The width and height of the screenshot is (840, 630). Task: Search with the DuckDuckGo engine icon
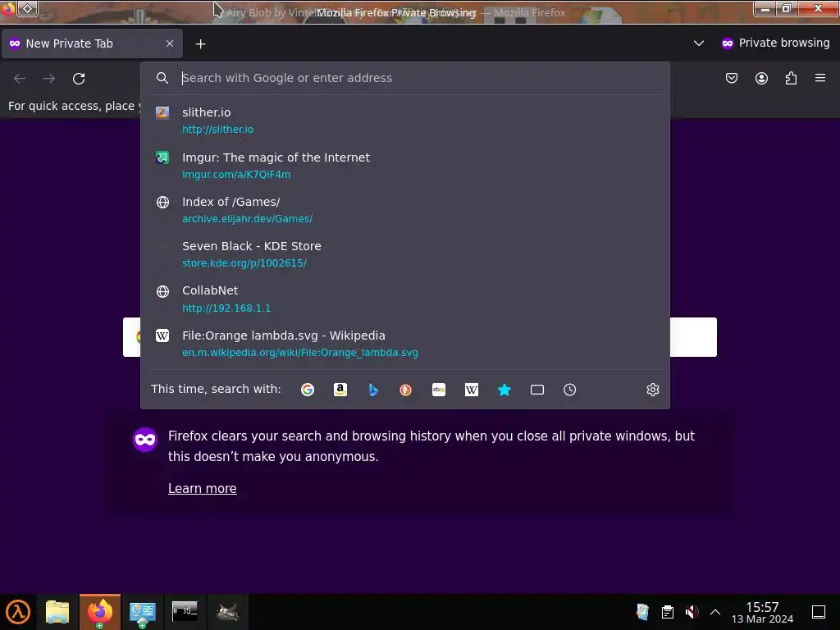pyautogui.click(x=405, y=390)
